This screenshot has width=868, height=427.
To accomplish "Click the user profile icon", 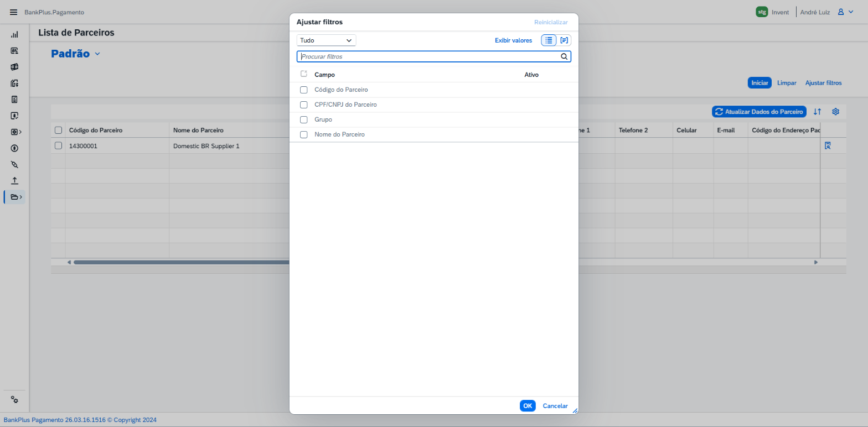I will point(841,12).
